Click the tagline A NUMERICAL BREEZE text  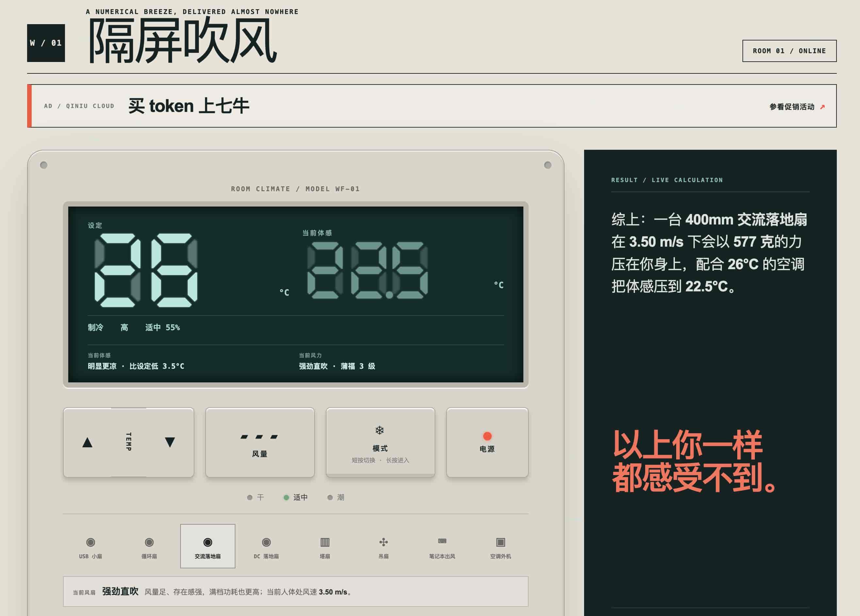pos(192,12)
